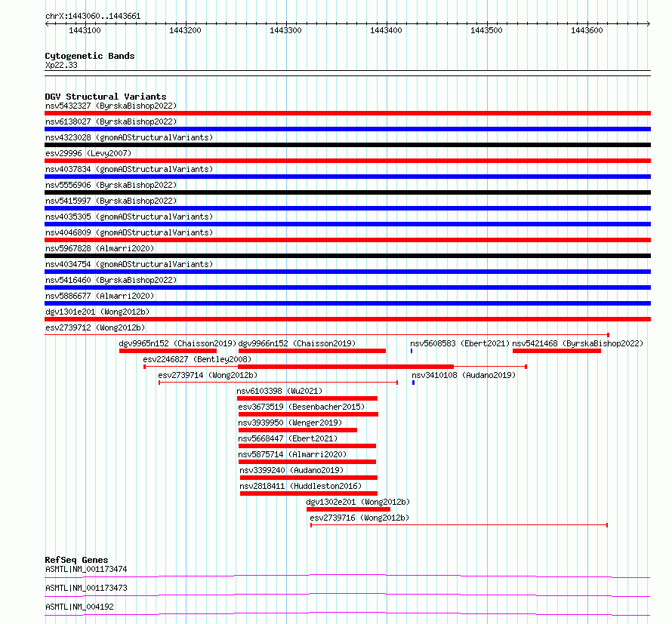Image resolution: width=672 pixels, height=624 pixels.
Task: Click the esv2739716 (Wong2012b) label
Action: click(359, 518)
